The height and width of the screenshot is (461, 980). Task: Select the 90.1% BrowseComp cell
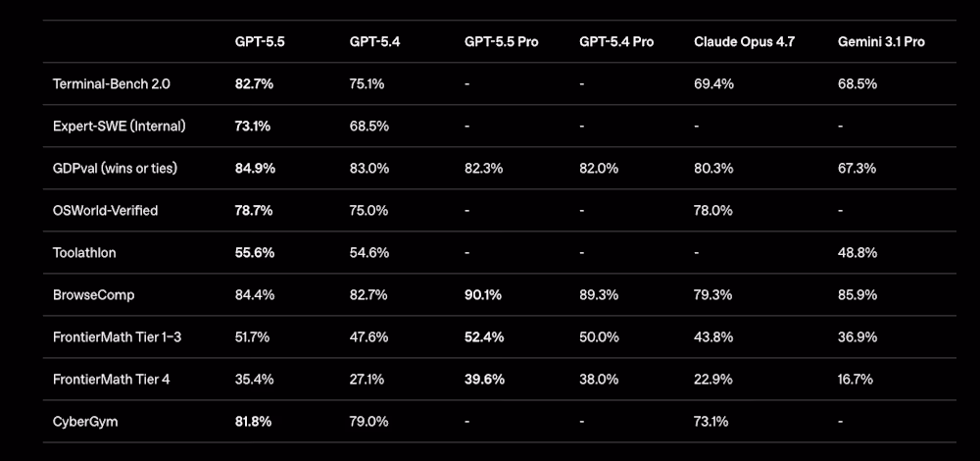pyautogui.click(x=484, y=295)
